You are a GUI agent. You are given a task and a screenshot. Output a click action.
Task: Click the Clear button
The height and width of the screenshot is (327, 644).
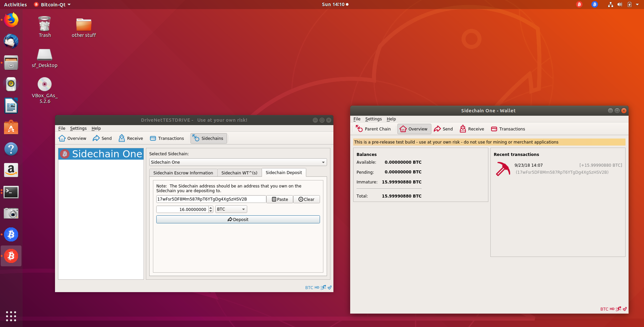pos(307,199)
